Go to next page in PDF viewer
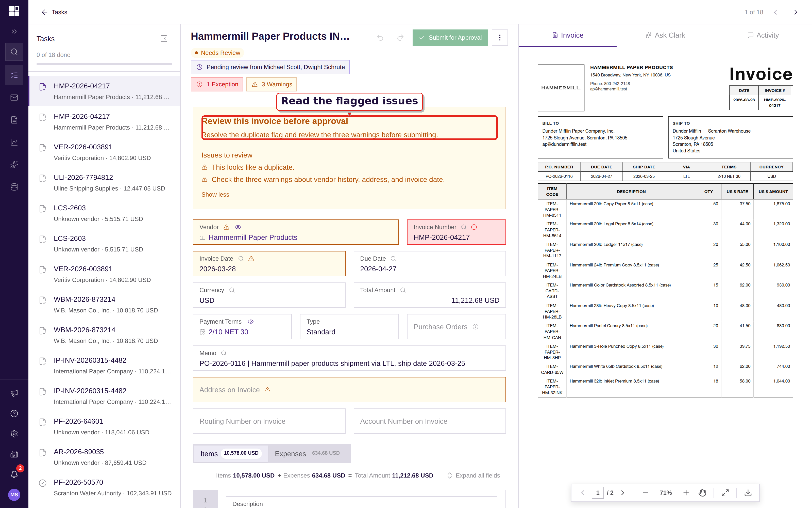Screen dimensions: 812x508 click(622, 493)
